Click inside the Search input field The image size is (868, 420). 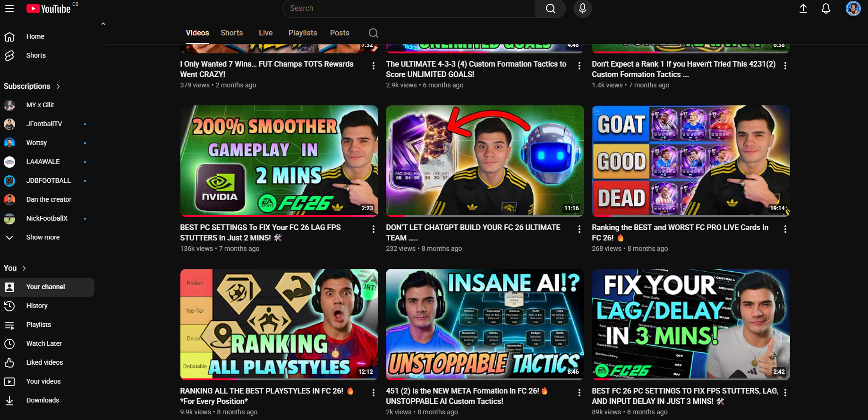[x=409, y=9]
